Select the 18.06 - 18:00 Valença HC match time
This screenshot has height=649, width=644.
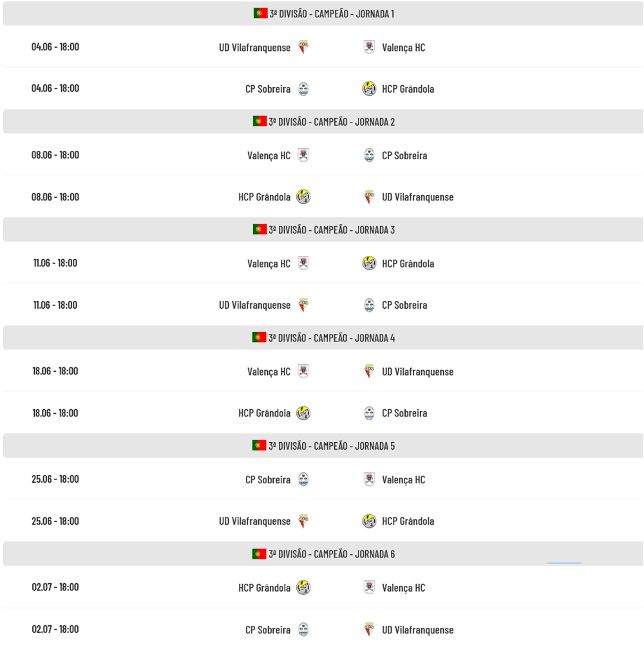[55, 371]
